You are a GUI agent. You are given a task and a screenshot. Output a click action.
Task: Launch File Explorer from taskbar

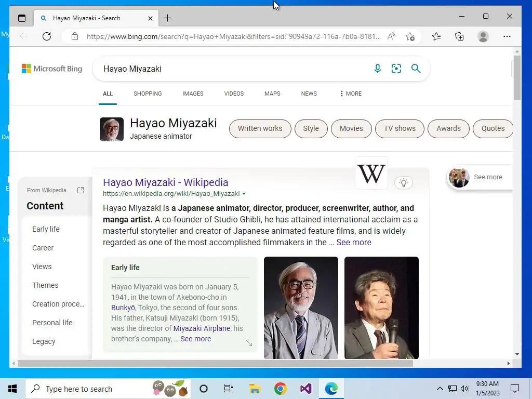click(255, 389)
